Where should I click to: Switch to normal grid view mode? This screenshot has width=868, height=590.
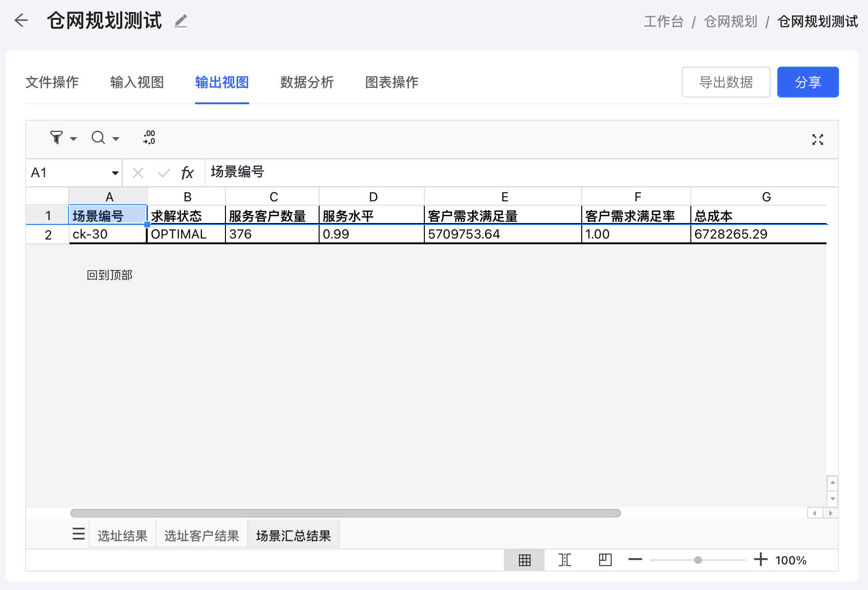tap(524, 560)
